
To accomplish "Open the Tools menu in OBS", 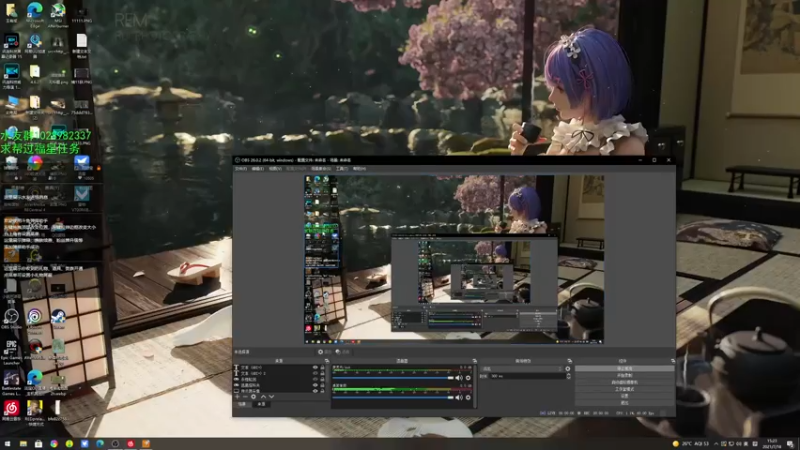I will coord(341,168).
